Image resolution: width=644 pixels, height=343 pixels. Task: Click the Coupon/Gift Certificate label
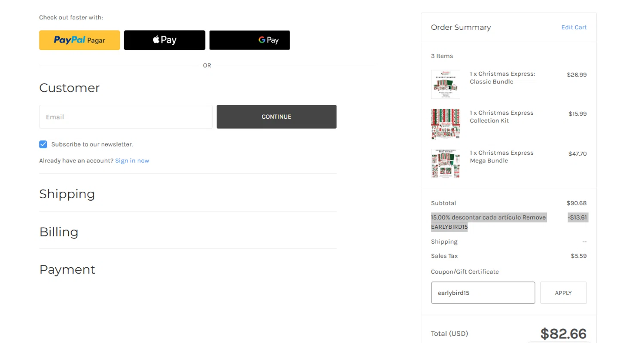point(465,272)
